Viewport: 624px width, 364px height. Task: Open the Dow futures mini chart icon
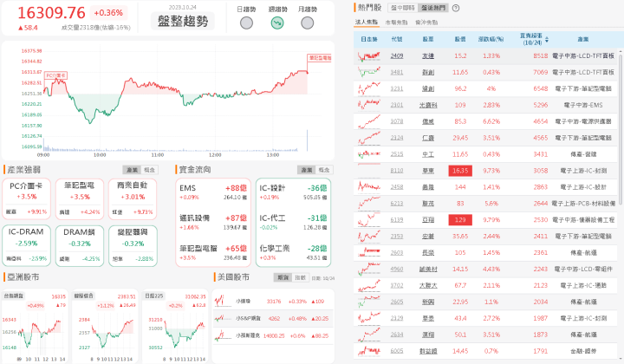pyautogui.click(x=223, y=301)
